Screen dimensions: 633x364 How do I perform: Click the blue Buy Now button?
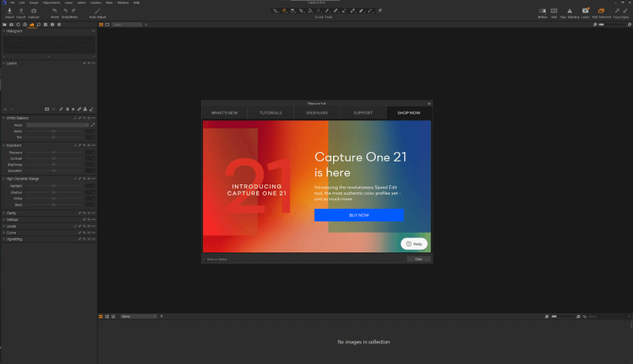point(359,215)
